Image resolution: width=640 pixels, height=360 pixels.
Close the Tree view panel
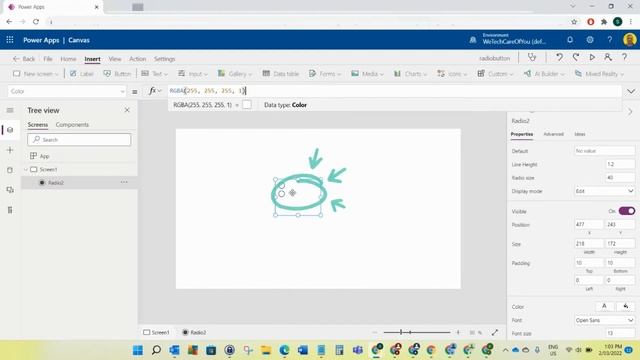tap(127, 110)
